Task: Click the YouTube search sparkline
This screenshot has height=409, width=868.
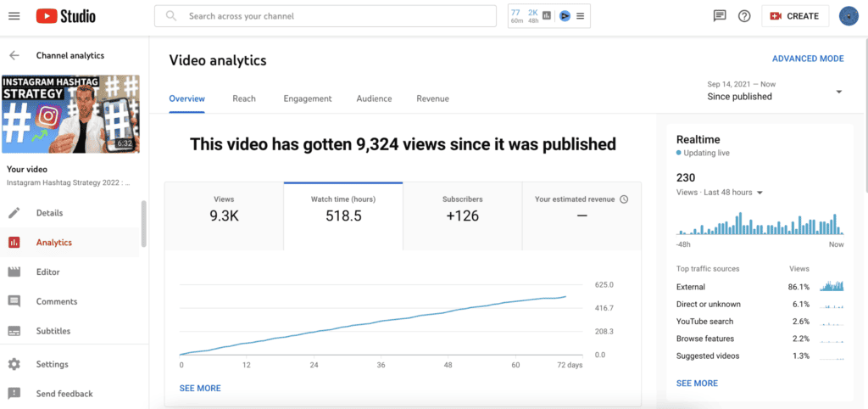Action: (832, 322)
